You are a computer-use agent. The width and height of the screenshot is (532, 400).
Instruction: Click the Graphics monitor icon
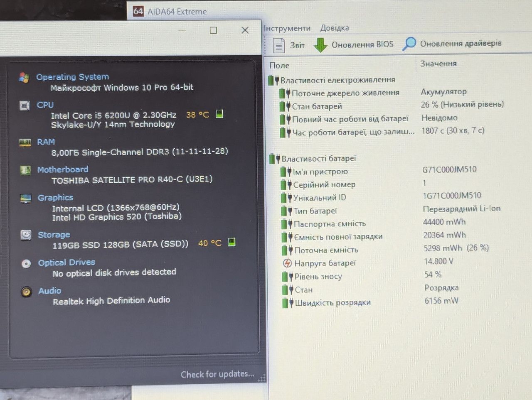[26, 198]
